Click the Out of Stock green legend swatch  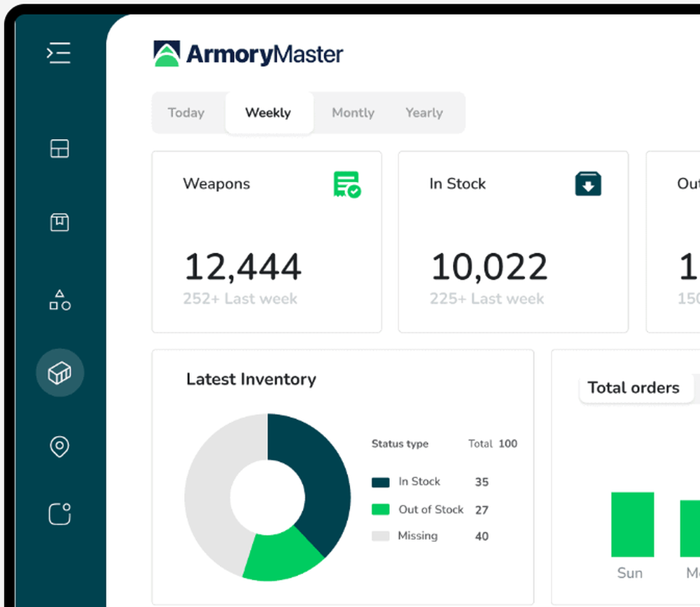(380, 510)
